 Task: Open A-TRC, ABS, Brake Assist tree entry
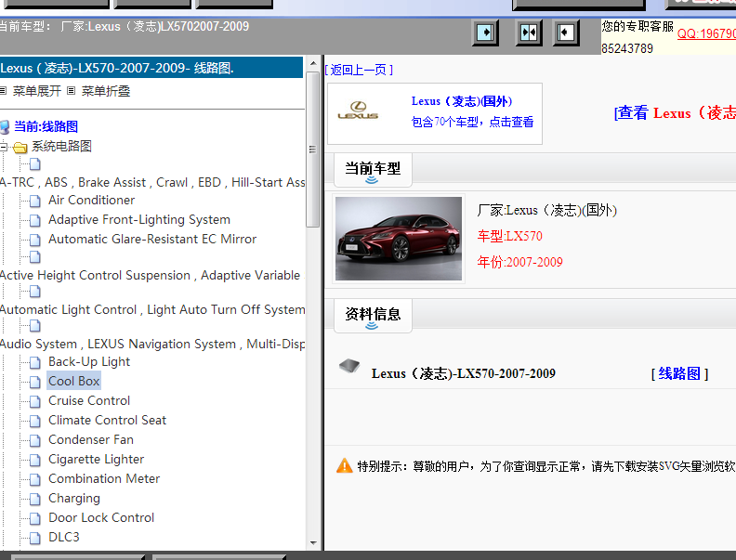click(x=152, y=182)
